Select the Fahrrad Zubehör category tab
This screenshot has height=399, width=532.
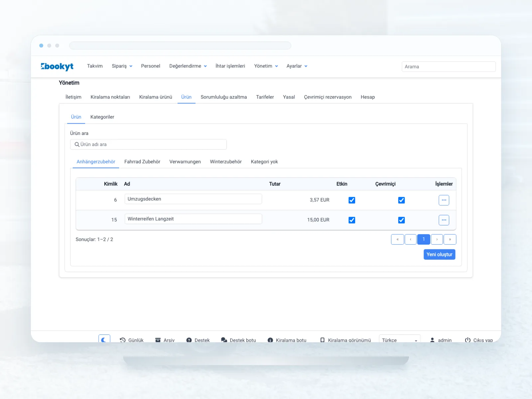[142, 162]
